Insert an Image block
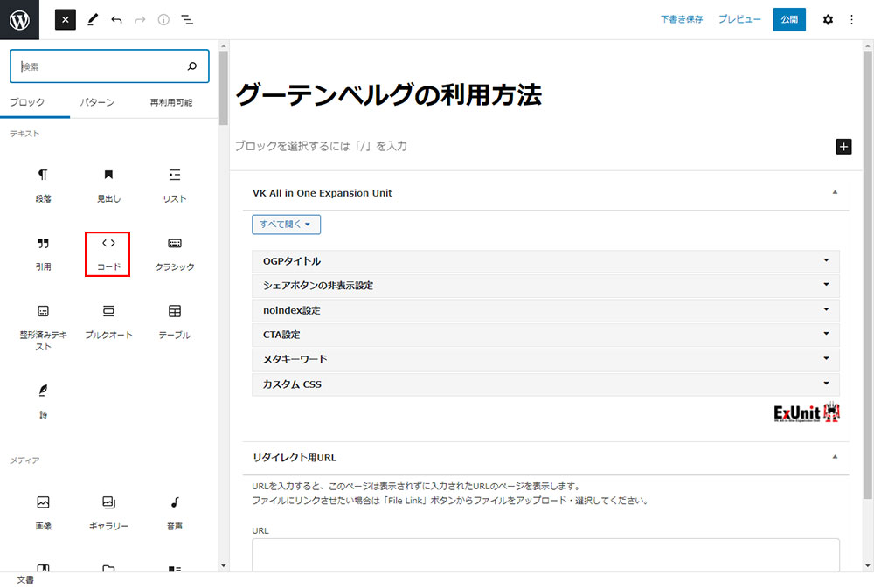The height and width of the screenshot is (588, 874). (x=43, y=512)
